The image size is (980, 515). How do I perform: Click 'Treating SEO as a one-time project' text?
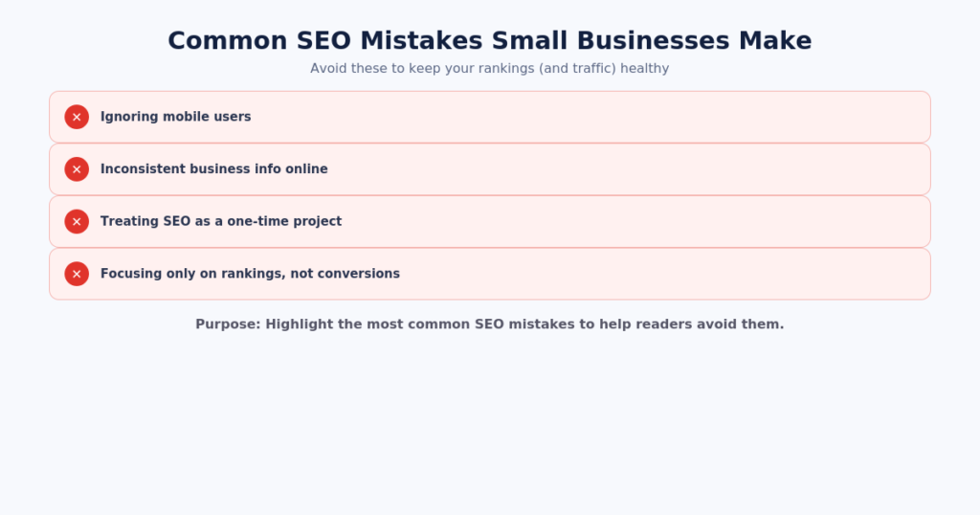point(221,221)
